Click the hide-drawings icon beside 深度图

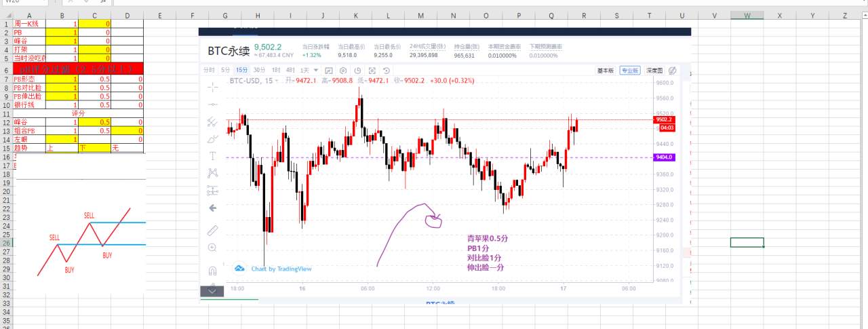(672, 71)
